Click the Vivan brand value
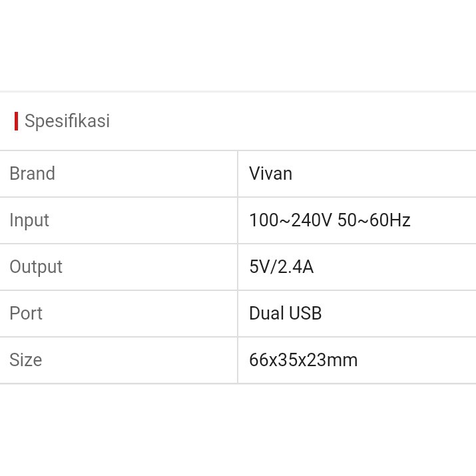Screen dimensions: 476x476 [270, 174]
